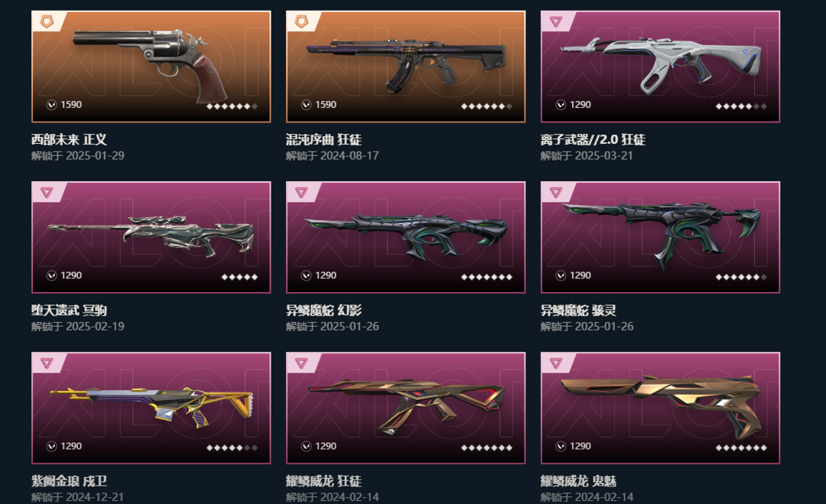
Task: Click the unlock date 2025-02-19 under 堕天遗武 冥驹
Action: click(x=95, y=327)
